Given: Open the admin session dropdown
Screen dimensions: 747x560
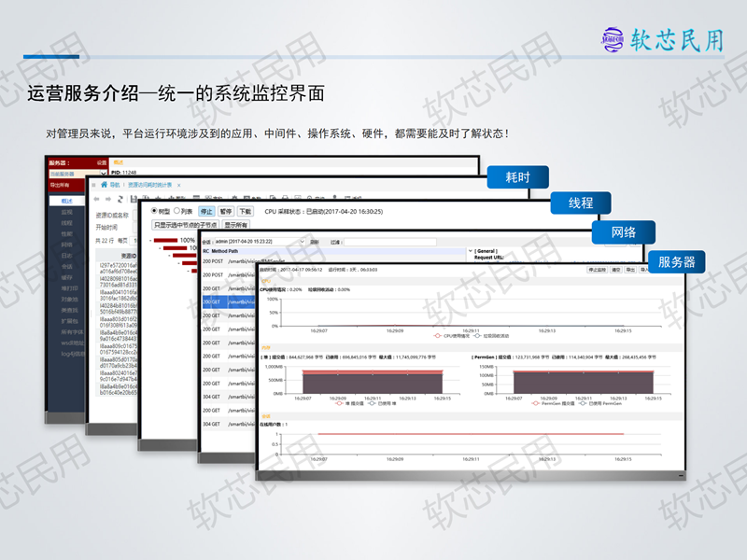Looking at the screenshot, I should coord(261,242).
